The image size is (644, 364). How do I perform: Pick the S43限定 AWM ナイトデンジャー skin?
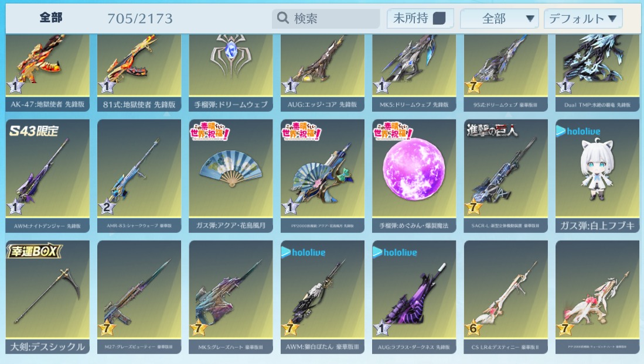coord(47,176)
